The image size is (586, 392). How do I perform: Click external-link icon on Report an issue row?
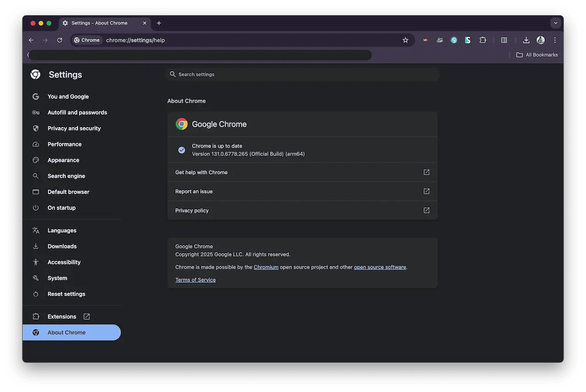pyautogui.click(x=426, y=191)
